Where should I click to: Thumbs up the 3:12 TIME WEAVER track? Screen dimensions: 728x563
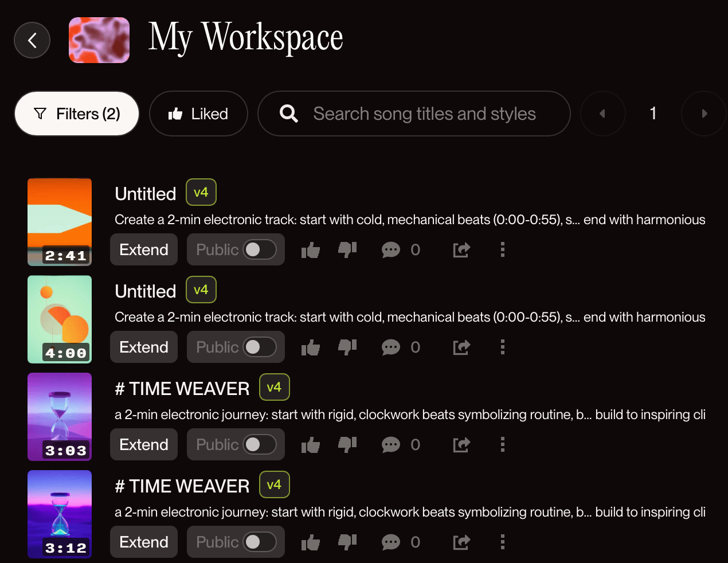point(311,542)
